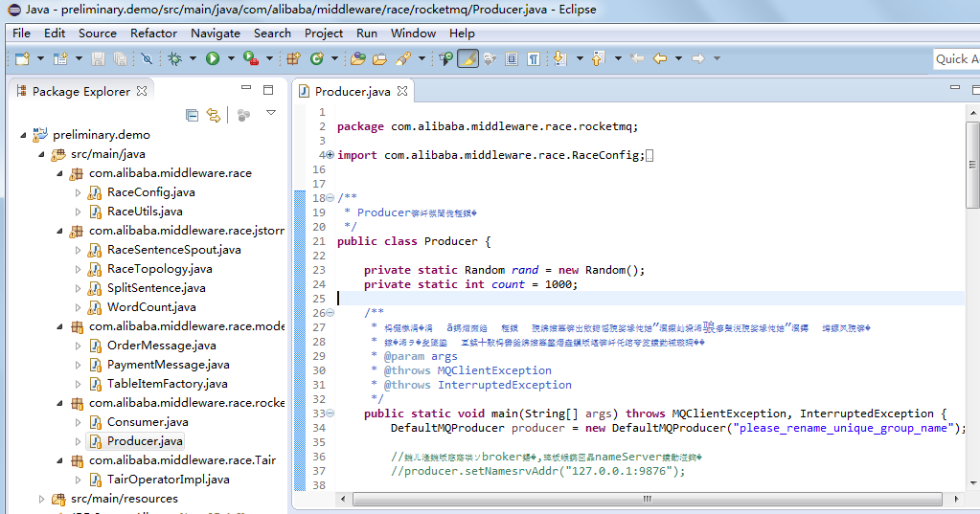Expand the src/main/resources folder

pos(41,499)
